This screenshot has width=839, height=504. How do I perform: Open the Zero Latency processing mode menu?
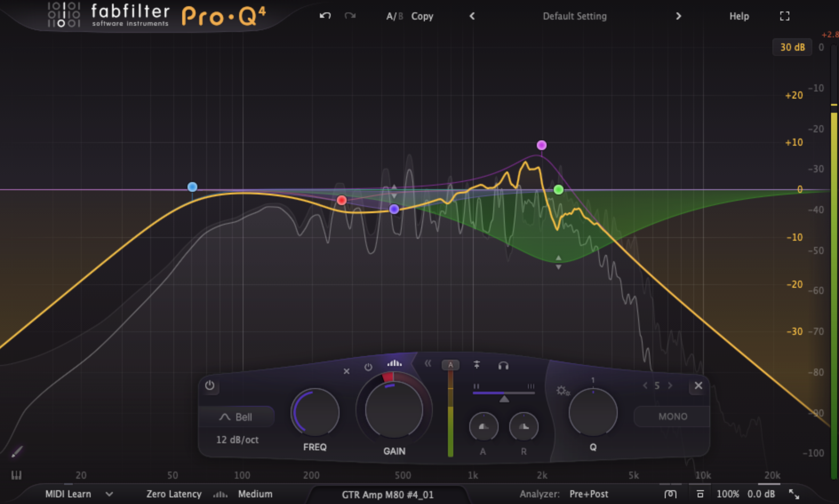point(174,494)
